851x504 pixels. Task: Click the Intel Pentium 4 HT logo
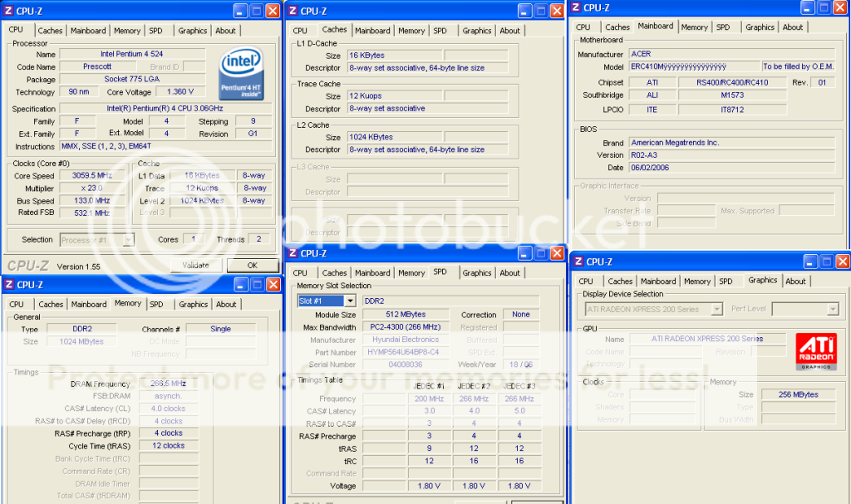point(242,73)
